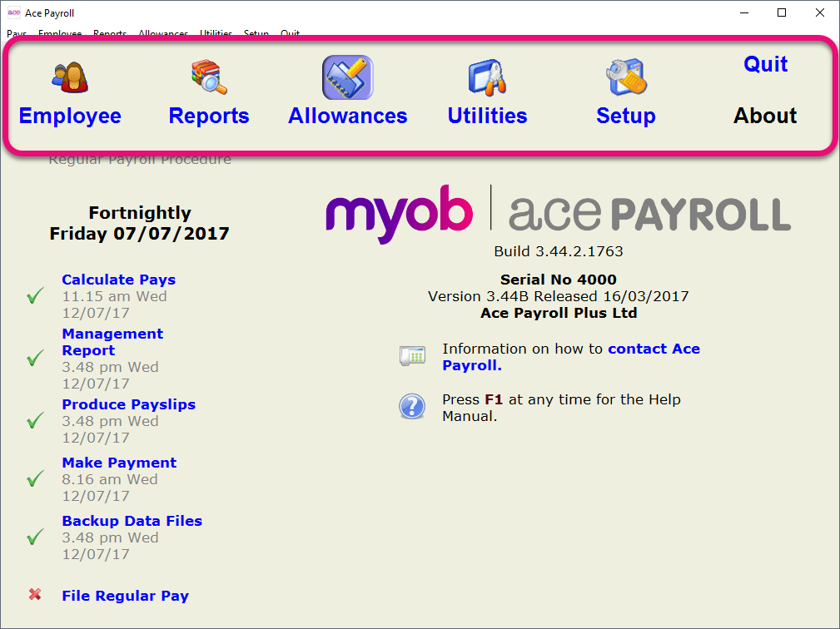
Task: Click the telephone contact icon
Action: [x=412, y=355]
